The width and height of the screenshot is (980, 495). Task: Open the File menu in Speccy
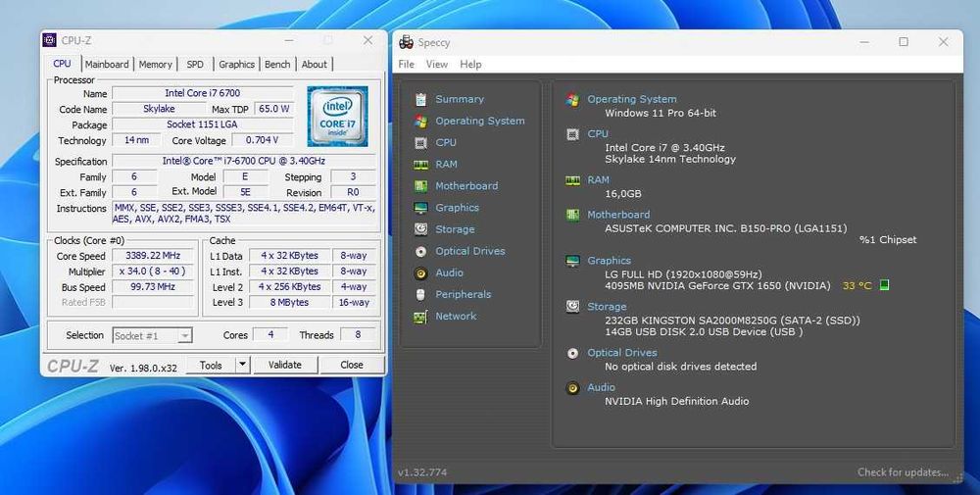pos(407,65)
